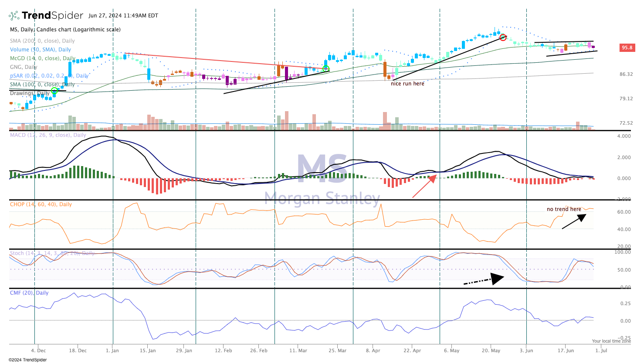Select the 'GNG, Daily' legend entry
Screen dimensions: 644x364
[x=24, y=67]
